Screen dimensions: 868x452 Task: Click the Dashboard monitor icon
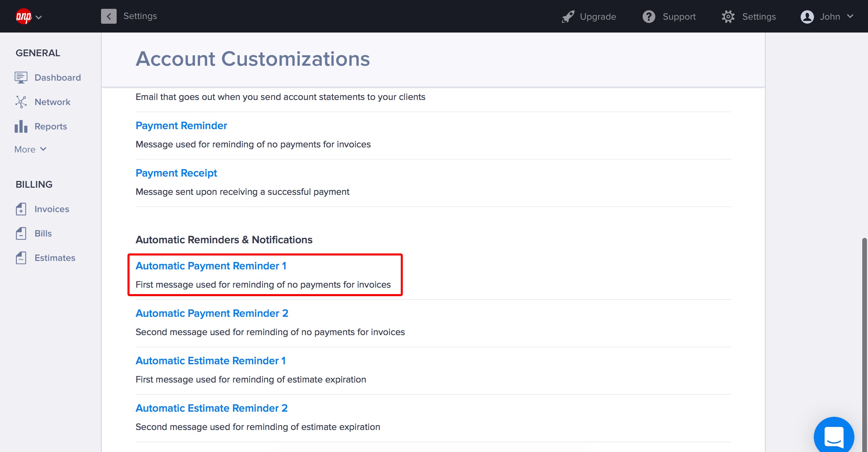tap(21, 78)
